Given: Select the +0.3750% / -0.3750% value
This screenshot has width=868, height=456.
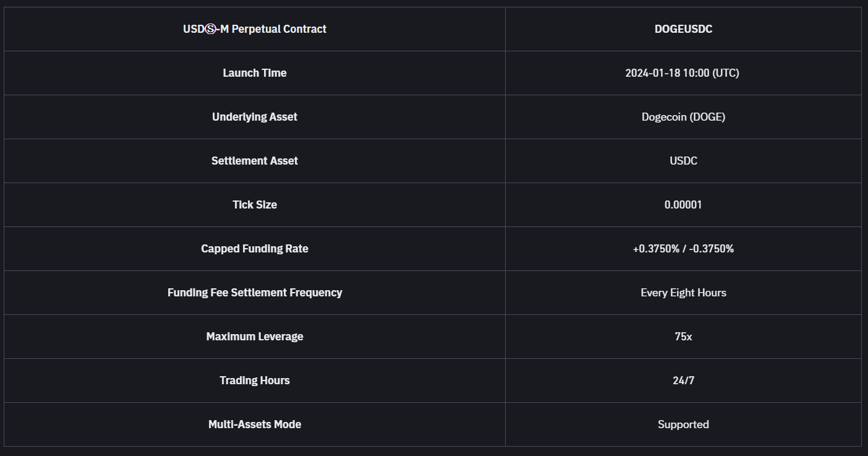Looking at the screenshot, I should [683, 249].
